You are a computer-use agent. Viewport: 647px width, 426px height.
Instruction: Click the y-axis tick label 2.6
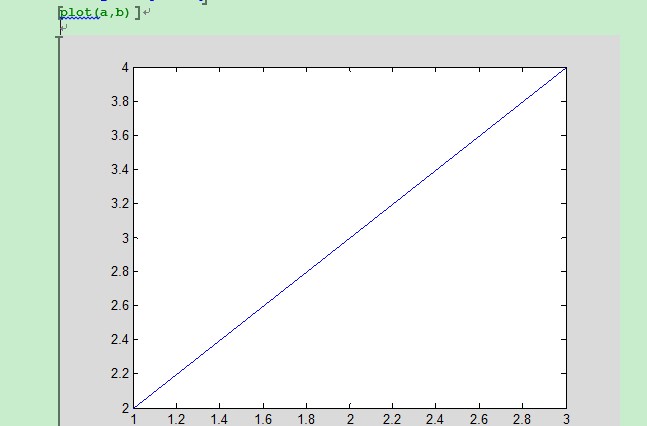[120, 305]
